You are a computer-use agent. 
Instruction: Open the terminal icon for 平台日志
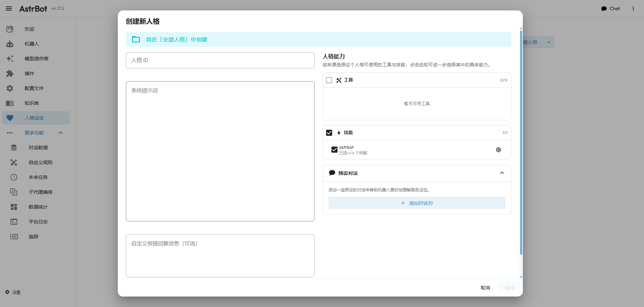(x=14, y=222)
